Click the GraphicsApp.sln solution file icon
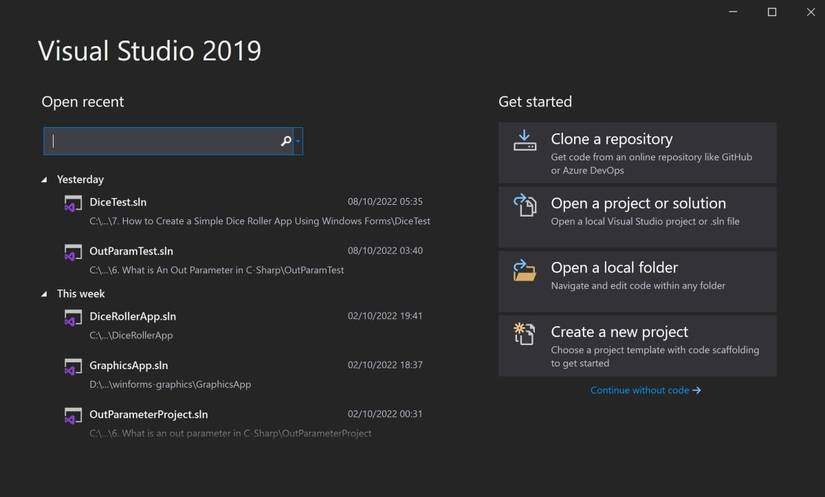825x497 pixels. click(x=73, y=367)
